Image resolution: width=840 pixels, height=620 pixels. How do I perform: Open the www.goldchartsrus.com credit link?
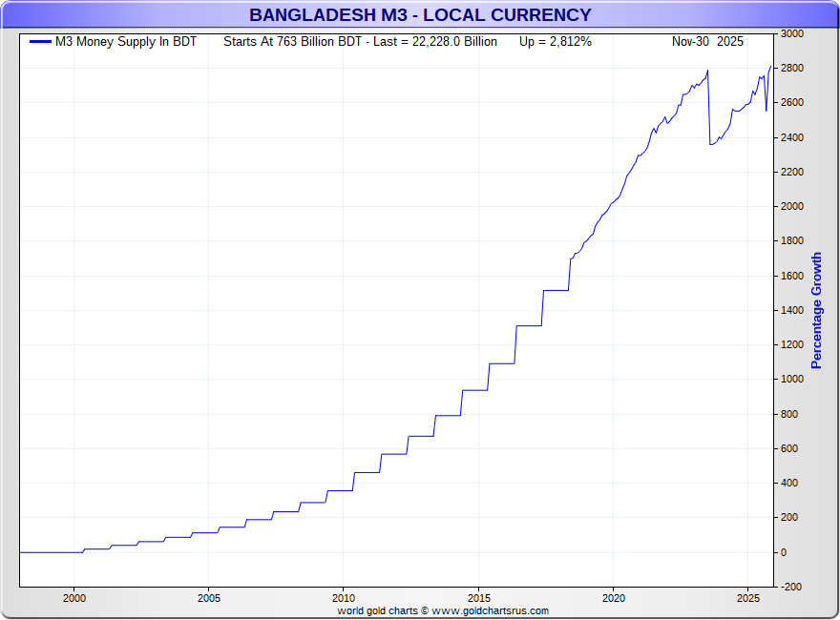(x=491, y=610)
